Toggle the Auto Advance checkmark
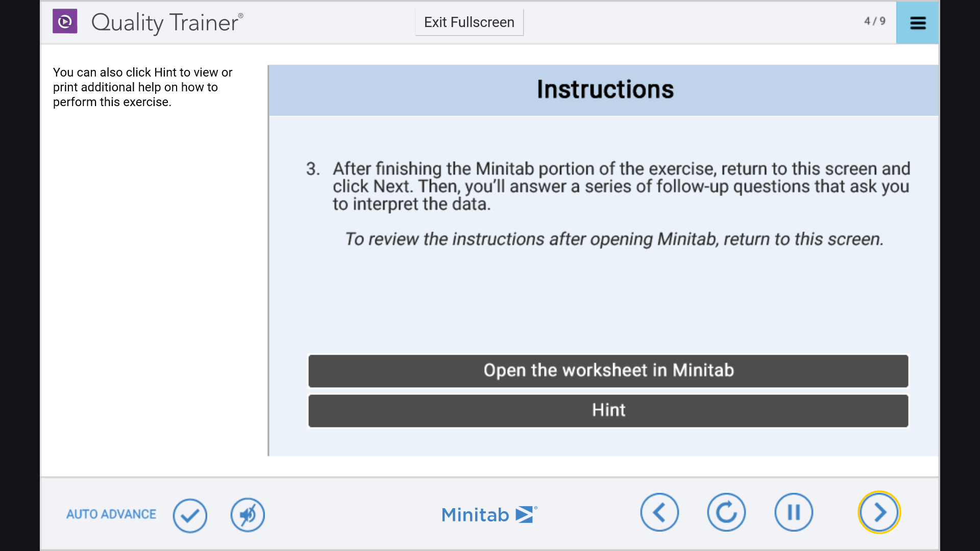 pyautogui.click(x=190, y=515)
